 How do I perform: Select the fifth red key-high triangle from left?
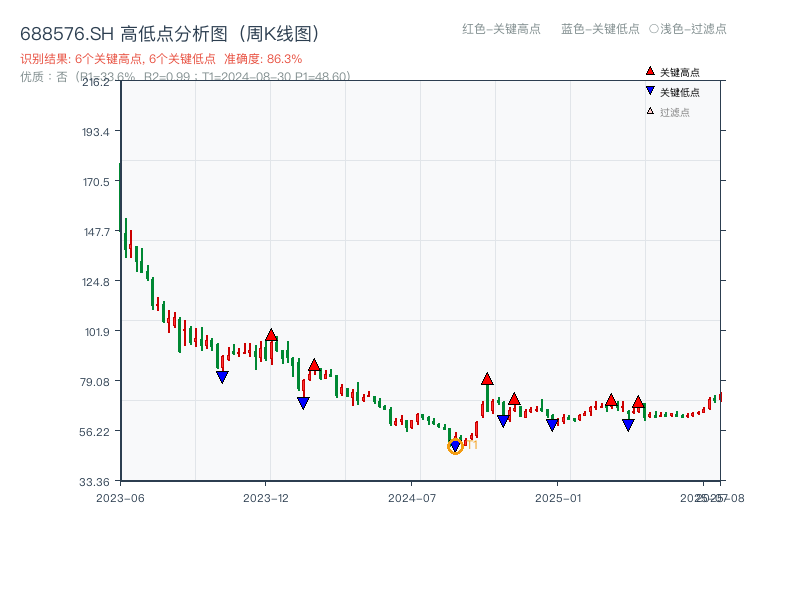point(611,400)
